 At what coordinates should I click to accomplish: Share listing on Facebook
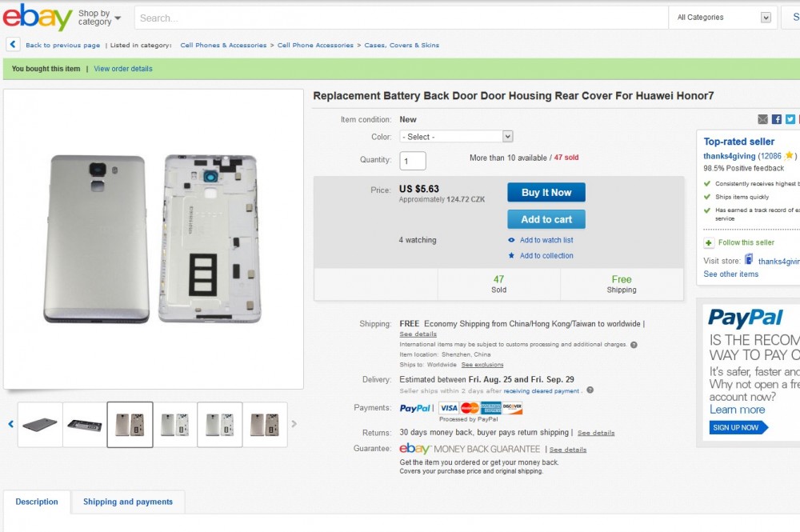pyautogui.click(x=776, y=119)
